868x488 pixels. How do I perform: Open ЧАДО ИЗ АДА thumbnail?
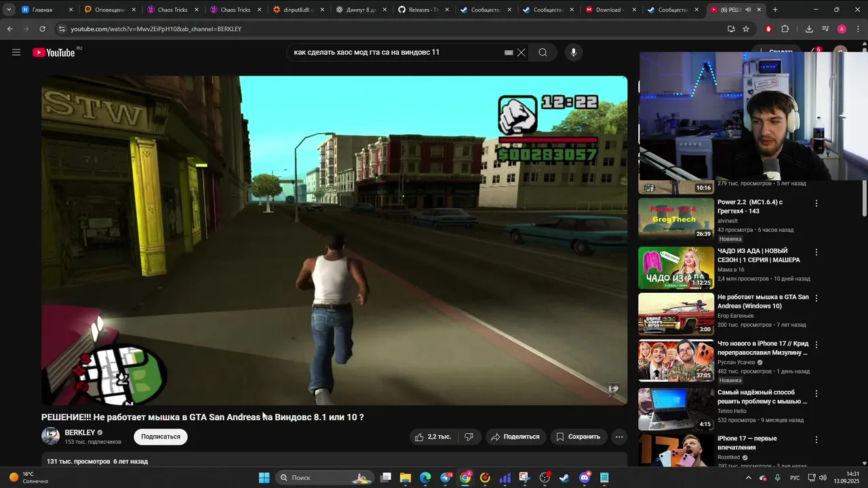point(676,268)
